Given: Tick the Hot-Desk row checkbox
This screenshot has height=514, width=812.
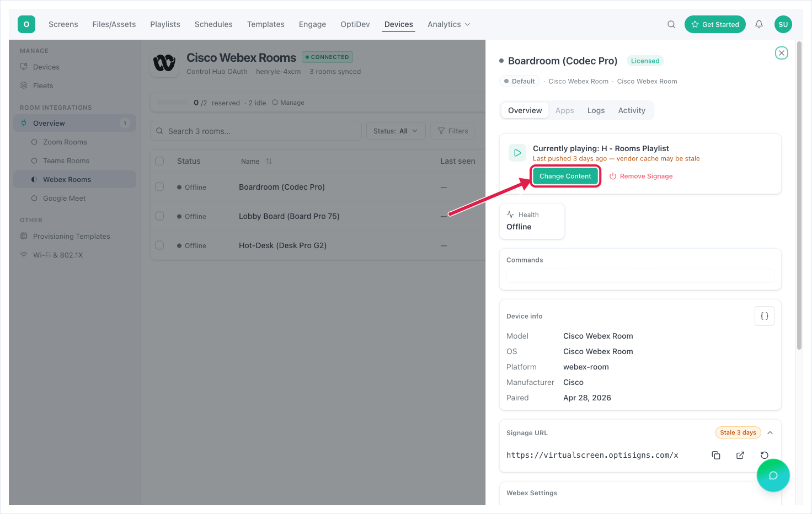Looking at the screenshot, I should 159,245.
